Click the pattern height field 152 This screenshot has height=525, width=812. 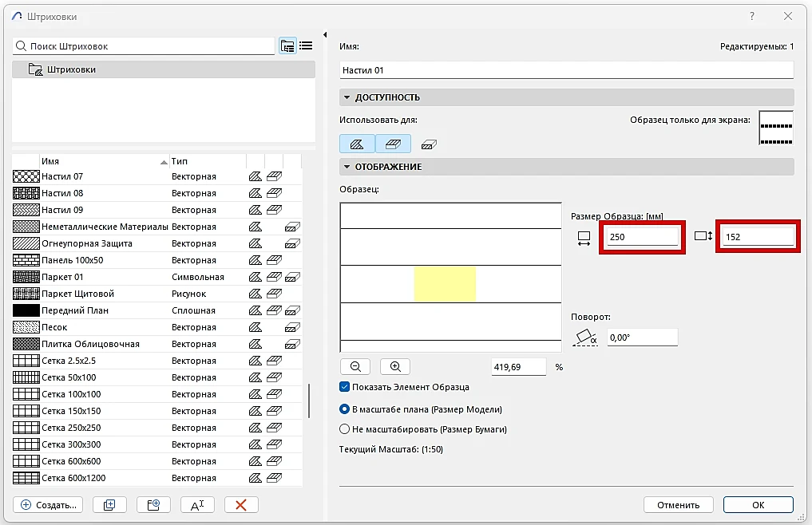coord(759,237)
